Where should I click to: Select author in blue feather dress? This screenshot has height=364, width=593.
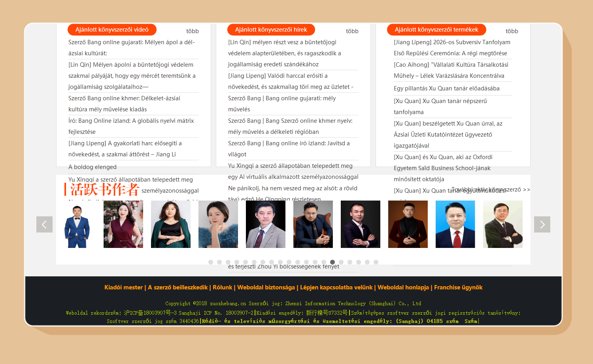coord(218,224)
